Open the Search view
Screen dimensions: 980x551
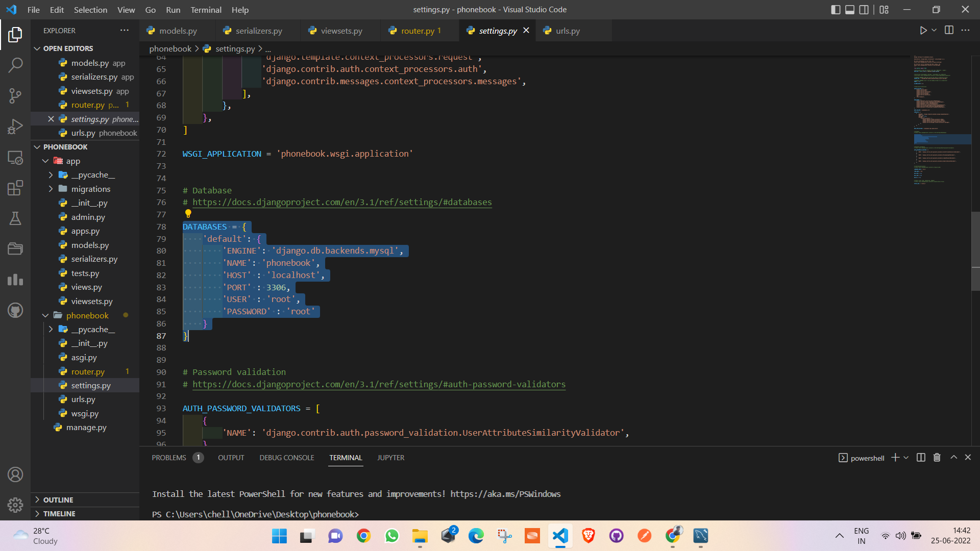[15, 65]
